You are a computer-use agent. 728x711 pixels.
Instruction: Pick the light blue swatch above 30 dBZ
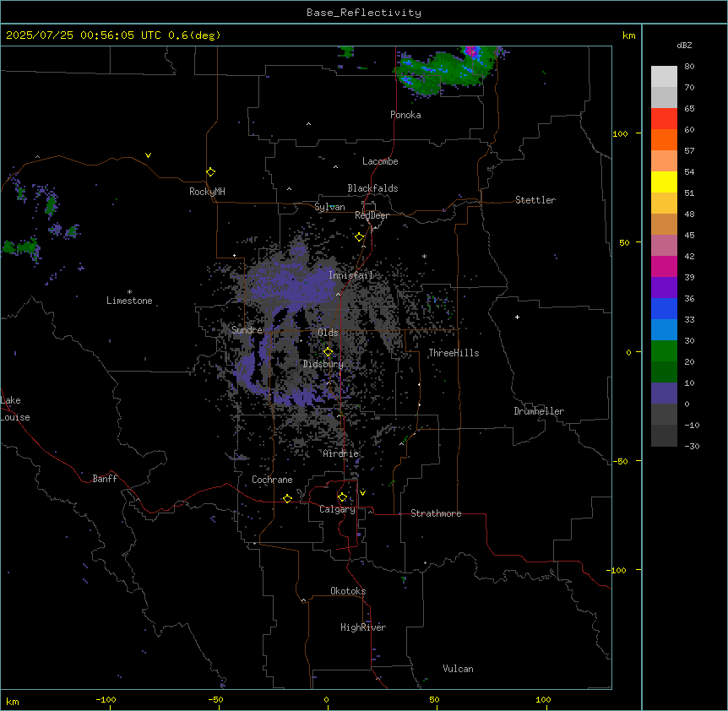tap(664, 330)
